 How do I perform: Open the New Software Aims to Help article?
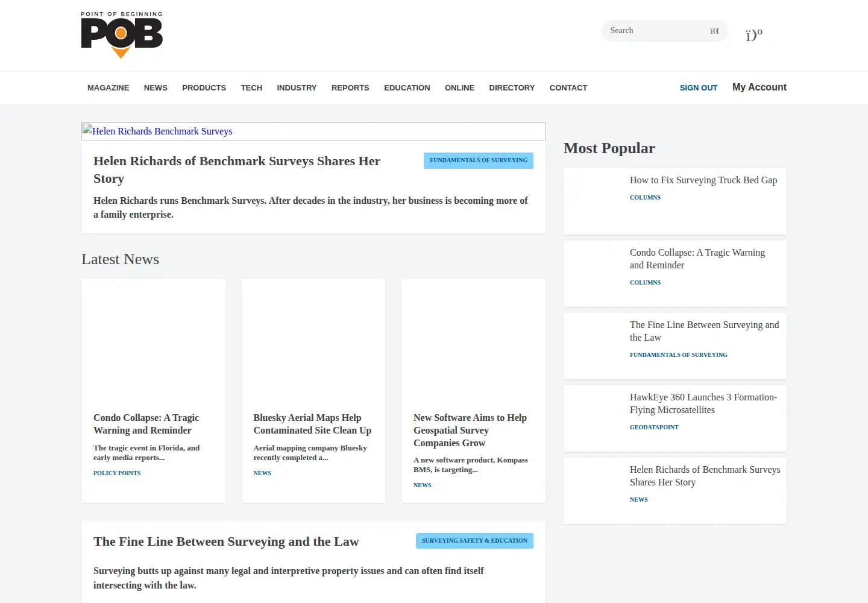point(470,431)
